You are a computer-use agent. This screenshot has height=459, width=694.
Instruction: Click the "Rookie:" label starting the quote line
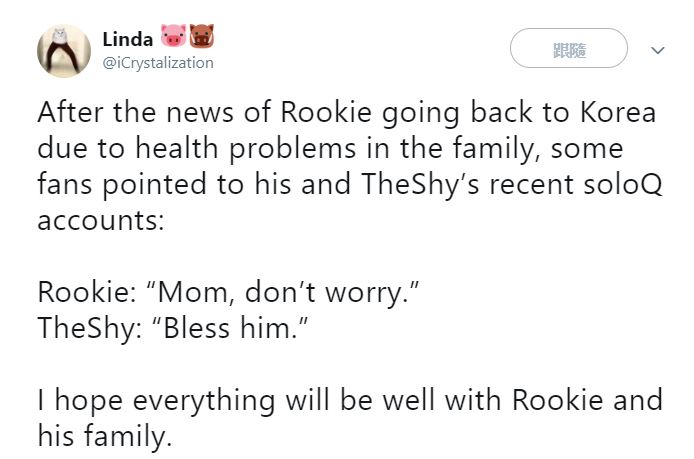pyautogui.click(x=87, y=293)
